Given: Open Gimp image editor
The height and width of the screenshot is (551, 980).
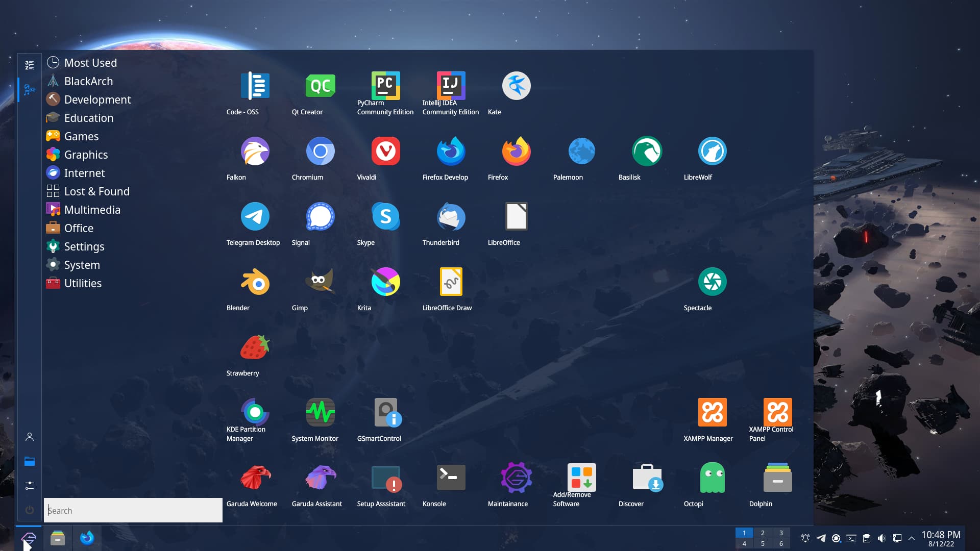Looking at the screenshot, I should pos(320,282).
